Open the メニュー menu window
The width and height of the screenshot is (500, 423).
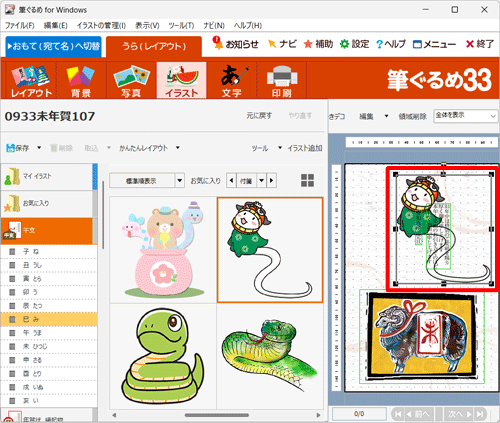pos(434,44)
